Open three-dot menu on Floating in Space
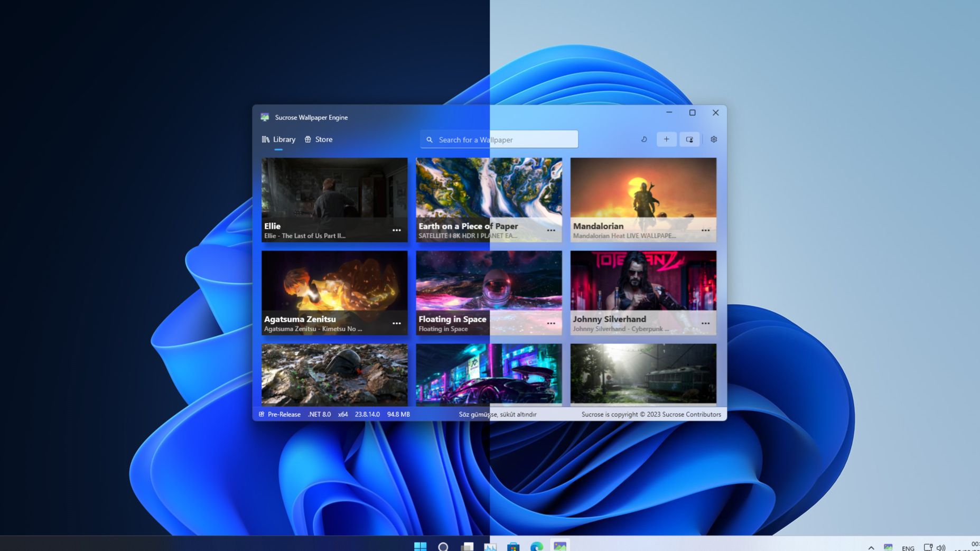Viewport: 980px width, 551px height. click(551, 323)
